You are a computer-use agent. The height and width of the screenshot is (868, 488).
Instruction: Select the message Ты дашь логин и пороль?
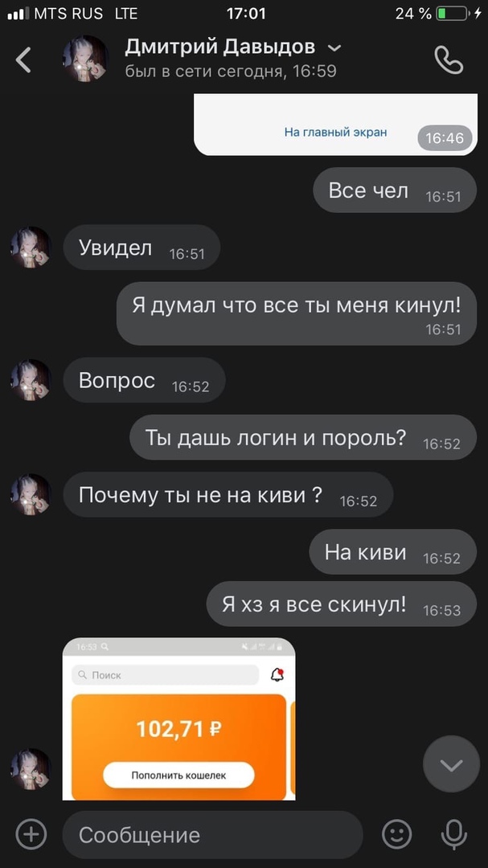303,437
